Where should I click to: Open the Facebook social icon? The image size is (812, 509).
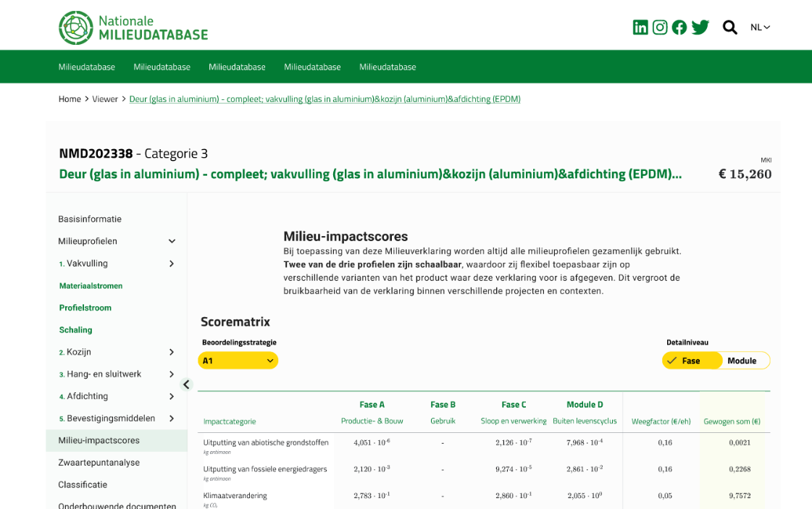coord(679,28)
